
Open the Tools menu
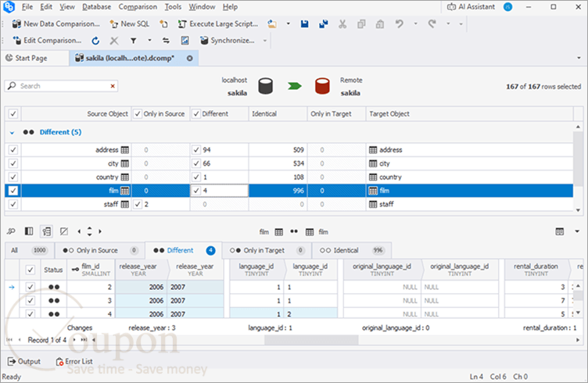coord(173,7)
